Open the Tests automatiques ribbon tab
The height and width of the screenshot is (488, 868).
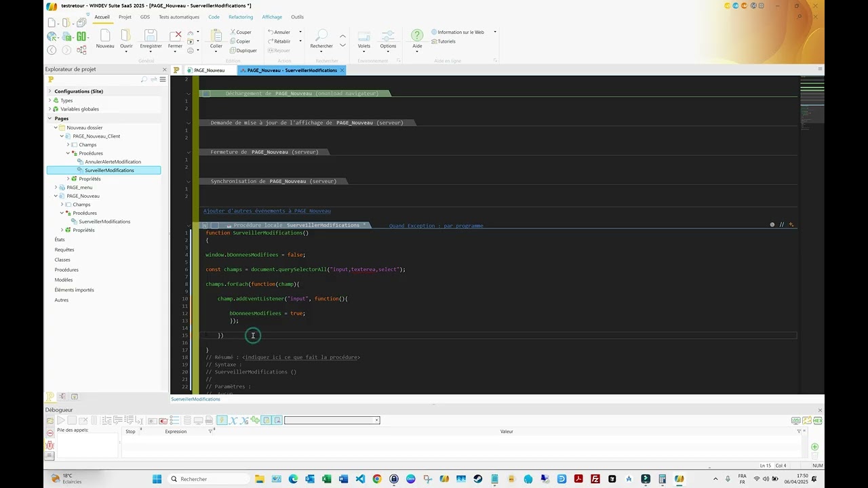(179, 17)
